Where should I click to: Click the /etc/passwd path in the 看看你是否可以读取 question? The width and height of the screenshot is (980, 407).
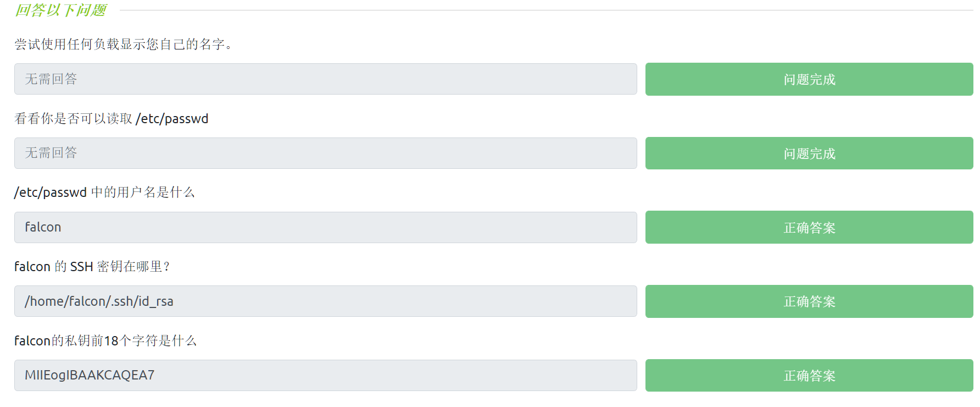tap(172, 118)
